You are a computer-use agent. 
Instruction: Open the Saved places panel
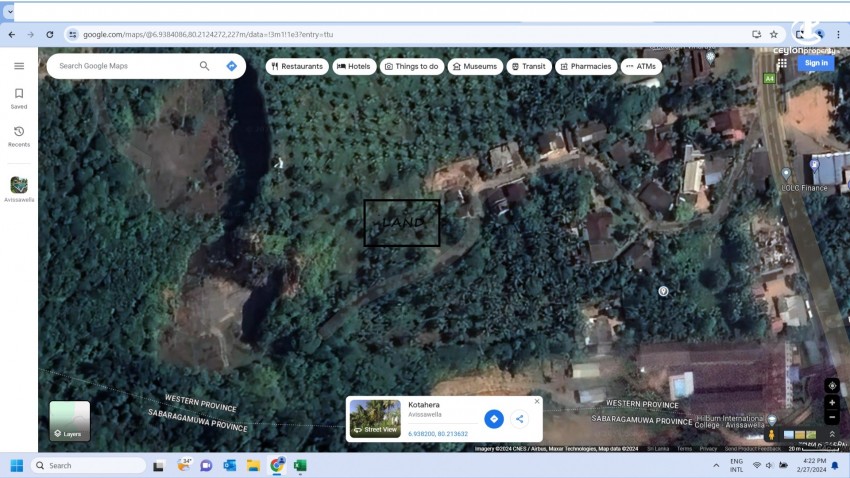click(19, 98)
